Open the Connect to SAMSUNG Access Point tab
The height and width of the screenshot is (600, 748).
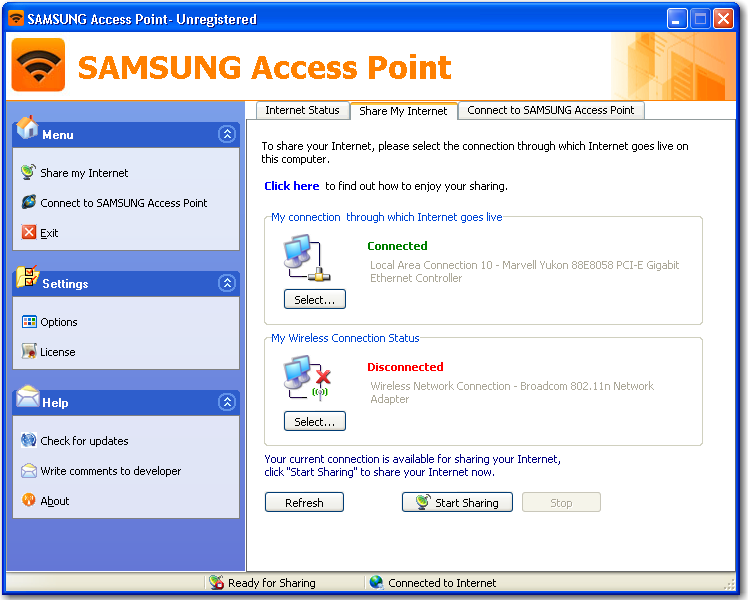pyautogui.click(x=551, y=110)
